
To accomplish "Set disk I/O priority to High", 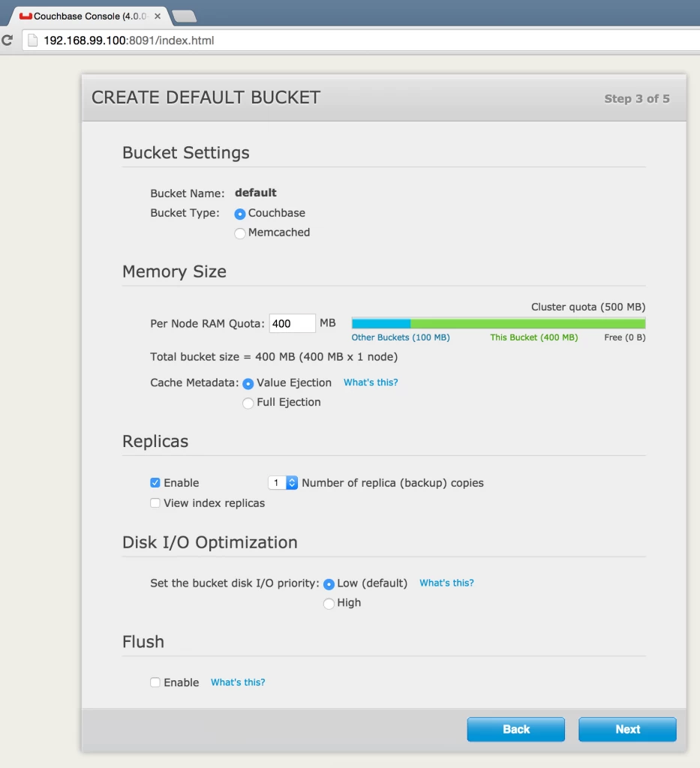I will (x=329, y=604).
